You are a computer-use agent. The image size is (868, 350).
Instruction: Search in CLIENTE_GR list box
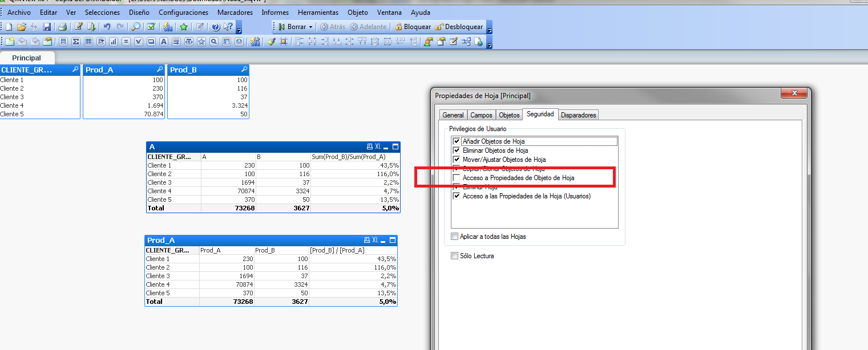click(x=75, y=70)
